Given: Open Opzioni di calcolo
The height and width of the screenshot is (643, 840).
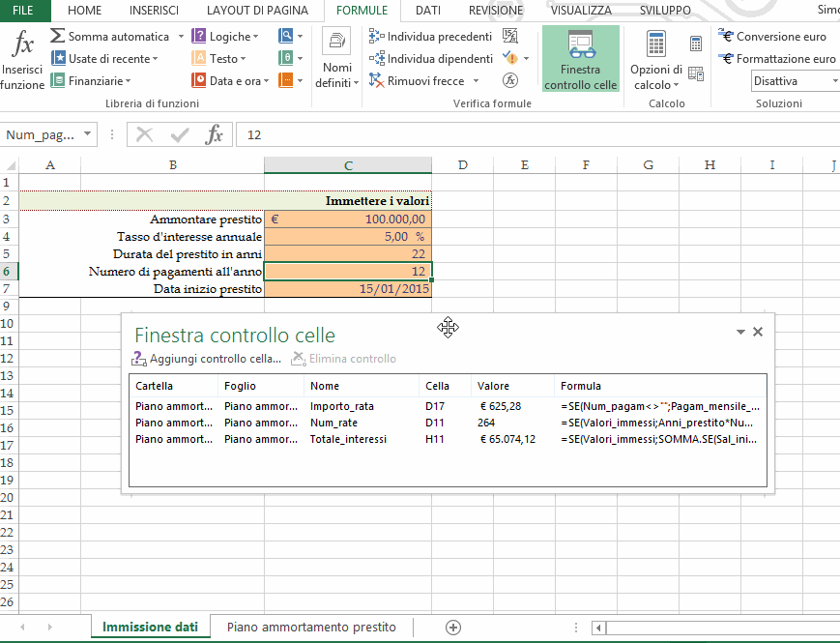Looking at the screenshot, I should pos(655,60).
